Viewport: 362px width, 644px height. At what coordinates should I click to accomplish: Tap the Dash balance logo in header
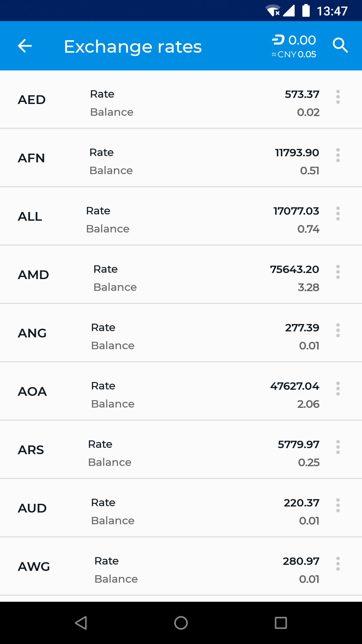278,40
